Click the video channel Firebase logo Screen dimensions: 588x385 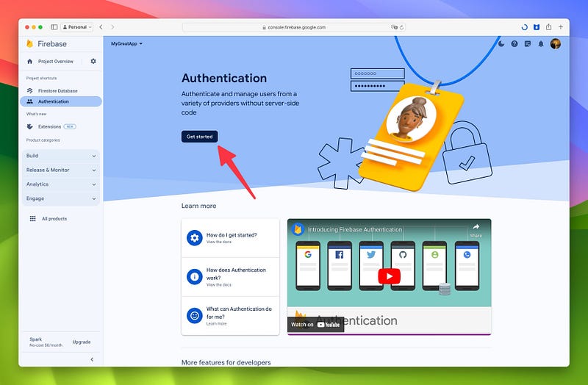tap(298, 229)
